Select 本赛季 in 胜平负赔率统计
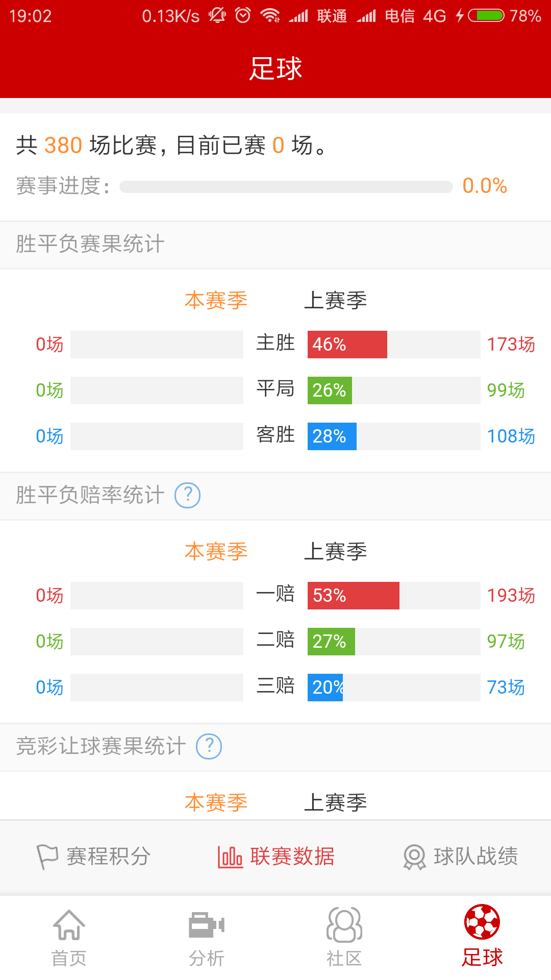The image size is (551, 980). point(216,551)
